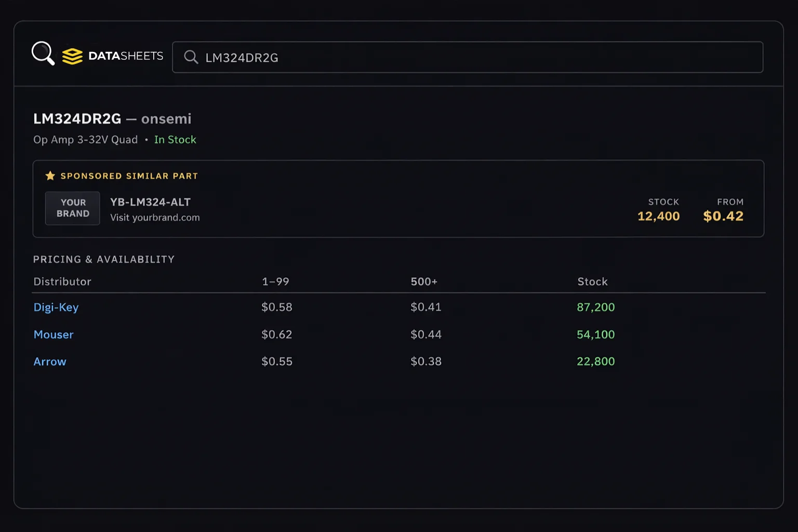The width and height of the screenshot is (798, 532).
Task: Click the In Stock status text
Action: (x=175, y=140)
